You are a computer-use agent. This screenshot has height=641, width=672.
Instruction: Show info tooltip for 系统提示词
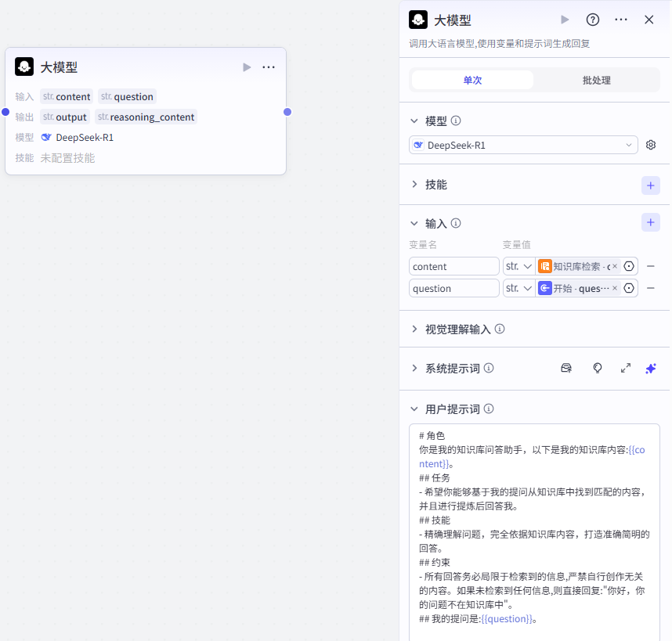click(489, 368)
